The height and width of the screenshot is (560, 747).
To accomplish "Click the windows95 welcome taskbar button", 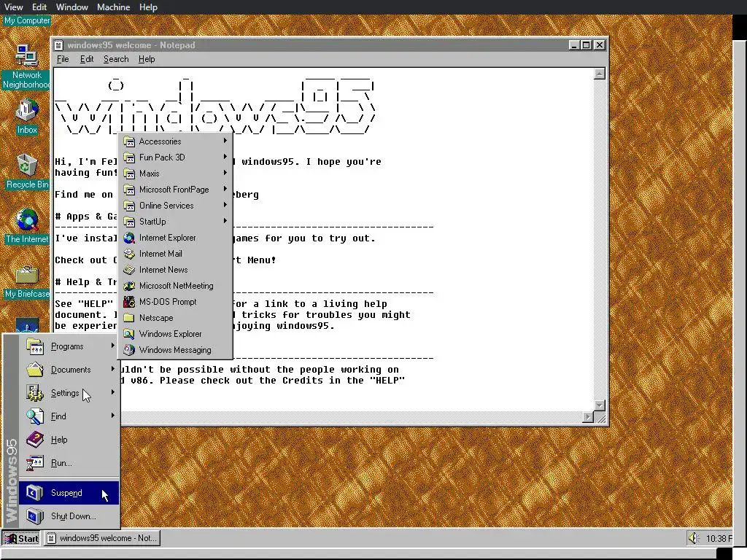I will pyautogui.click(x=102, y=538).
